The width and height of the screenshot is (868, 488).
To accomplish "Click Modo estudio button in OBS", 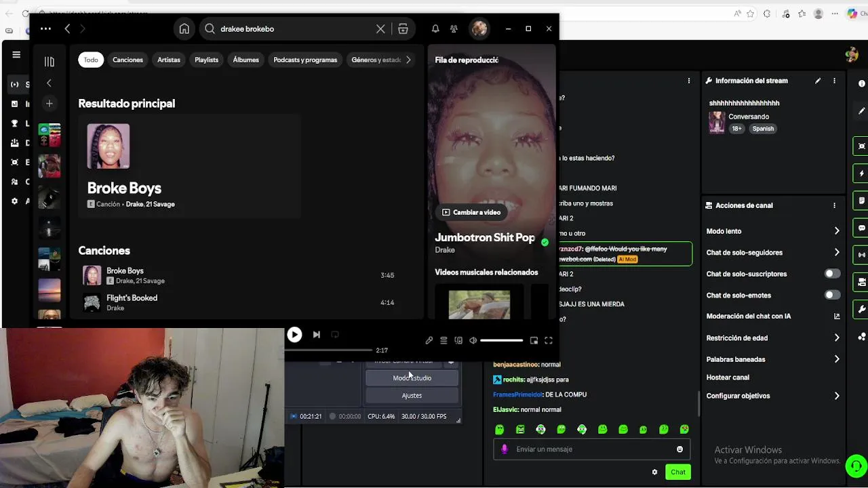I will (x=412, y=378).
